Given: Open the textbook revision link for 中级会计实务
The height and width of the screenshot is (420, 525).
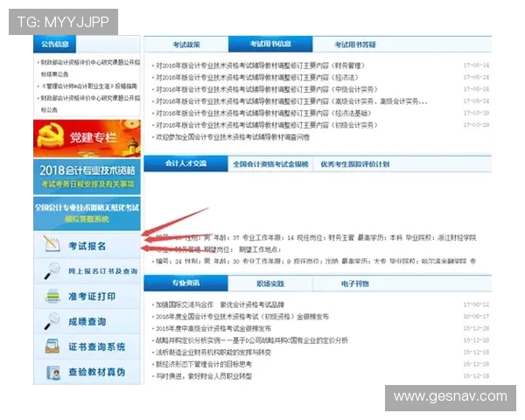Looking at the screenshot, I should 267,89.
